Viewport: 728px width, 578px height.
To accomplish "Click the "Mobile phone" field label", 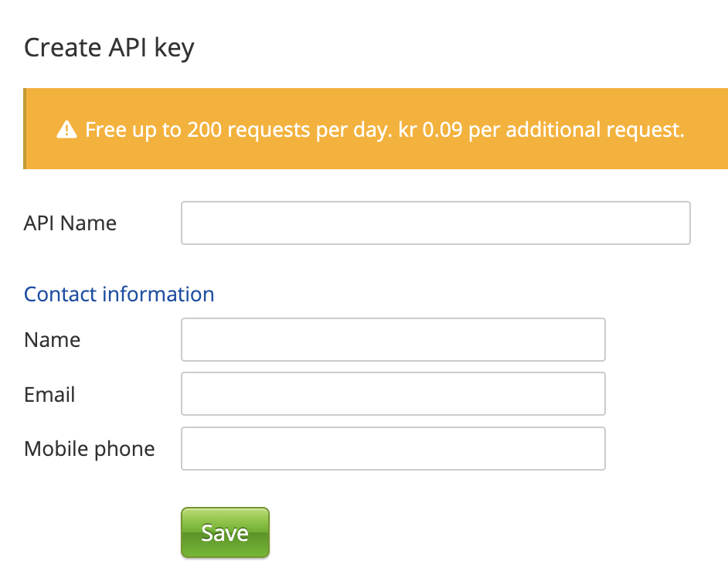I will (x=90, y=449).
